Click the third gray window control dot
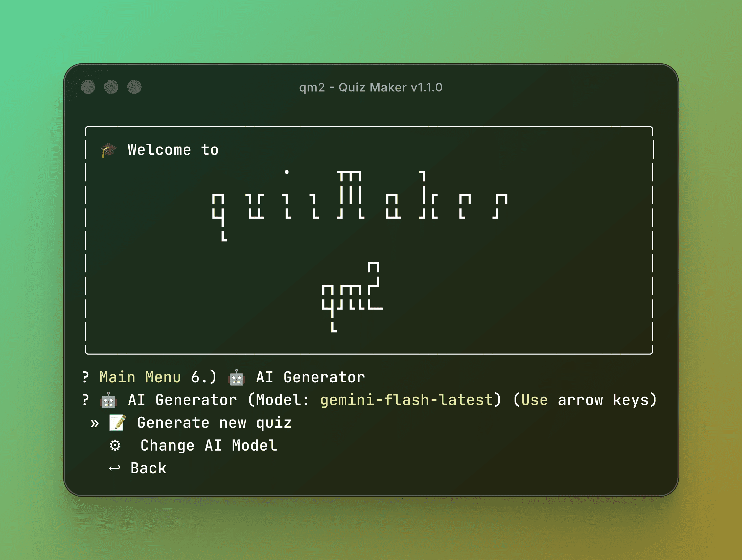742x560 pixels. (x=134, y=87)
